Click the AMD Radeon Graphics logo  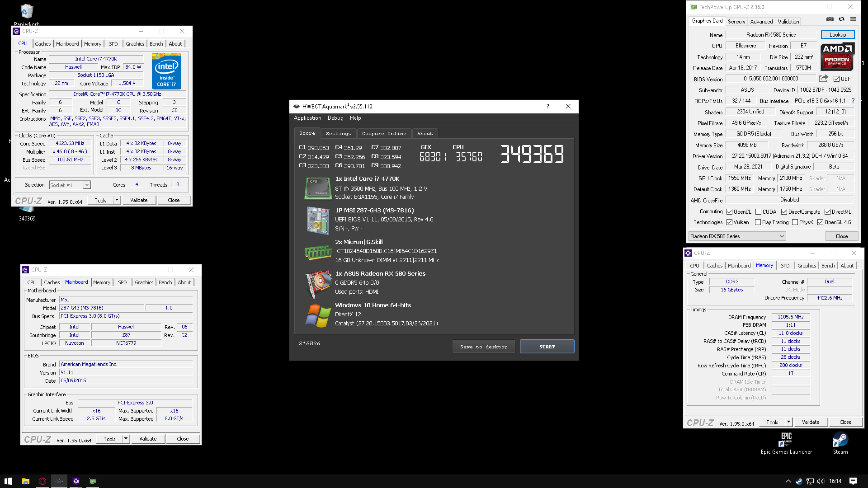837,57
